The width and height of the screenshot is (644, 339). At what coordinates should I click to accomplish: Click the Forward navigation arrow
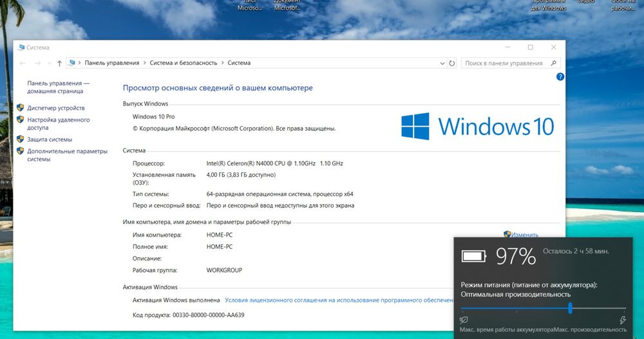coord(37,63)
